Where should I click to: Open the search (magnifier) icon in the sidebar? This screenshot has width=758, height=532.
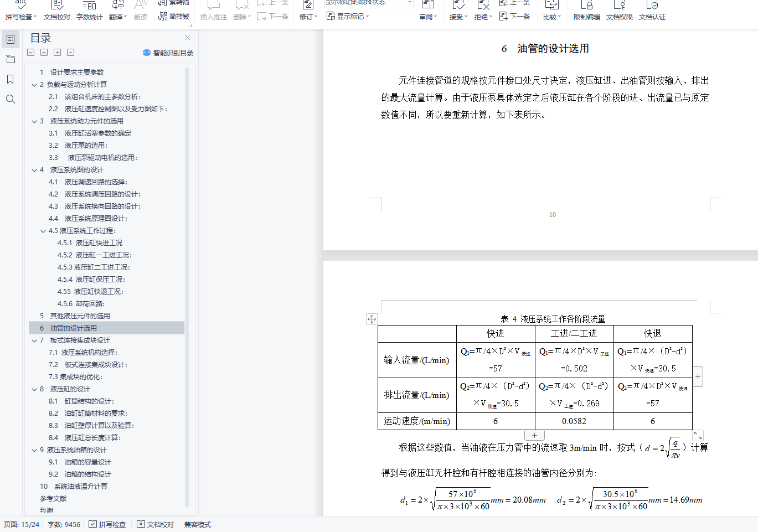click(11, 99)
